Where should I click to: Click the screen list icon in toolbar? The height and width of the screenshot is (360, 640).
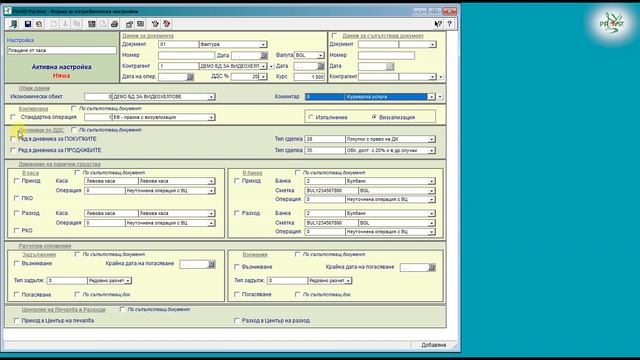(x=141, y=24)
